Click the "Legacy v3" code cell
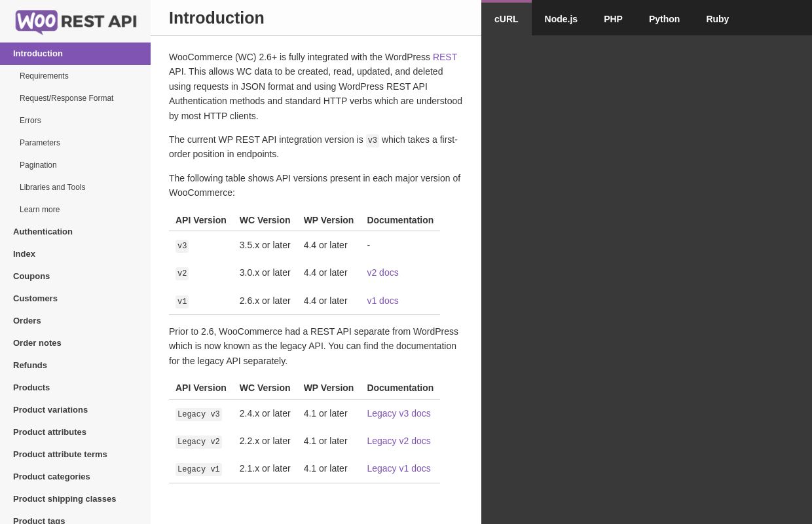Image resolution: width=812 pixels, height=524 pixels. click(x=198, y=415)
